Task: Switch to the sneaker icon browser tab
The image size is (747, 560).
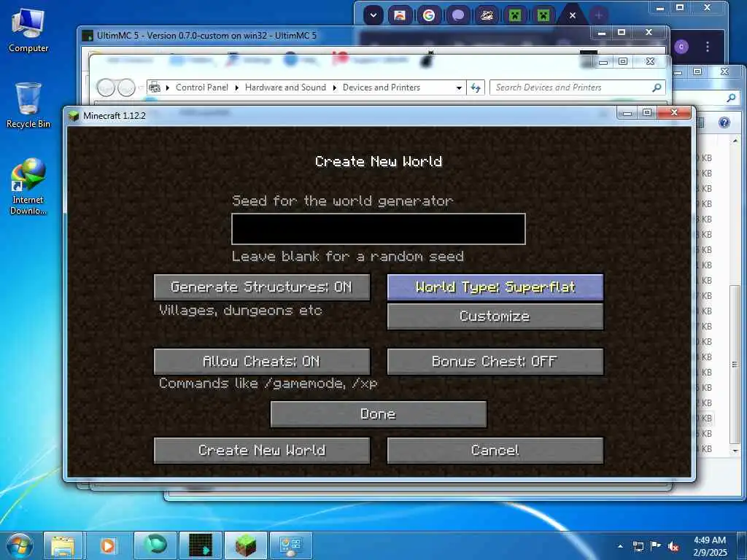Action: tap(487, 15)
